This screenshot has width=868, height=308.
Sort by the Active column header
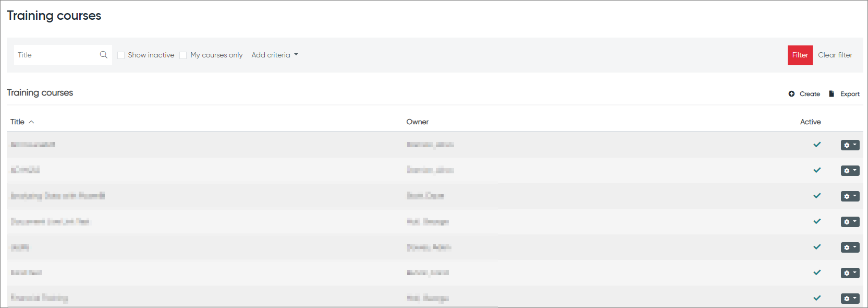(x=810, y=122)
